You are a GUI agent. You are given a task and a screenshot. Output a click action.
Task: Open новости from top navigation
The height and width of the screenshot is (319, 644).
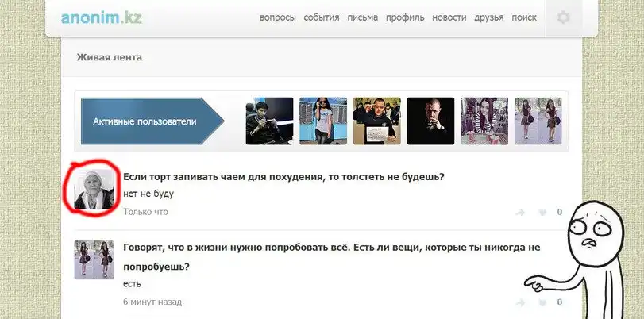449,17
